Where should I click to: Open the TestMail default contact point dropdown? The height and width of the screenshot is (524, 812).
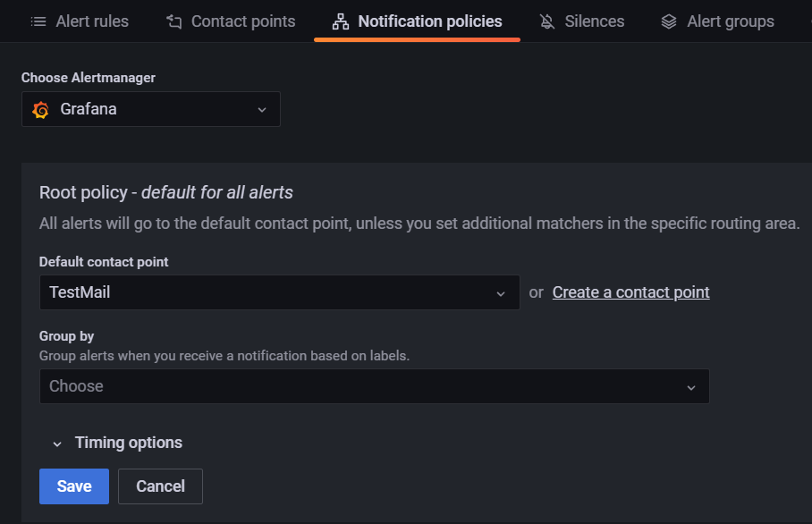tap(279, 292)
